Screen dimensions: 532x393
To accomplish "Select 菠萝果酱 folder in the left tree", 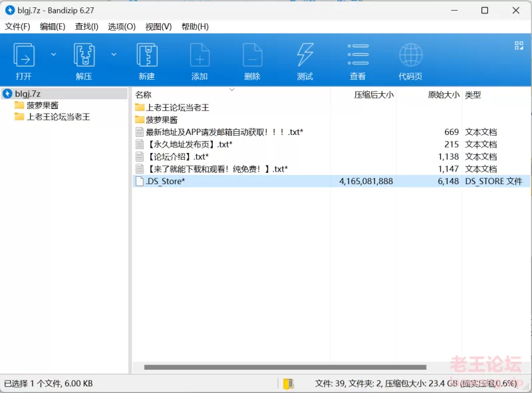I will 43,106.
